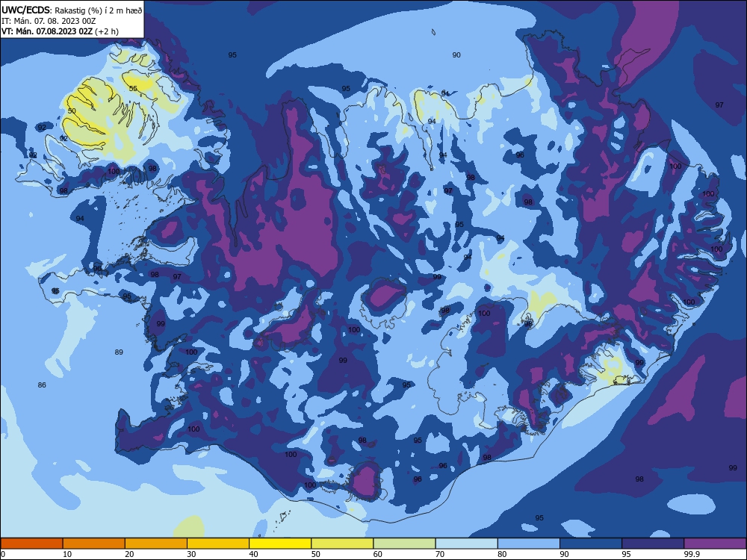
Task: Select the '40' tick label on the color scale
Action: coord(254,554)
